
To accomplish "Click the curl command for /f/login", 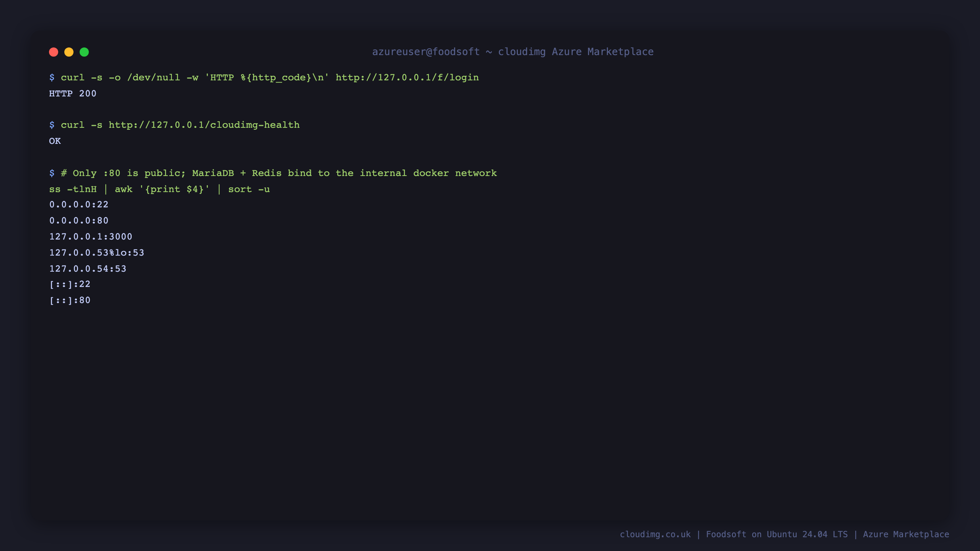I will tap(264, 78).
